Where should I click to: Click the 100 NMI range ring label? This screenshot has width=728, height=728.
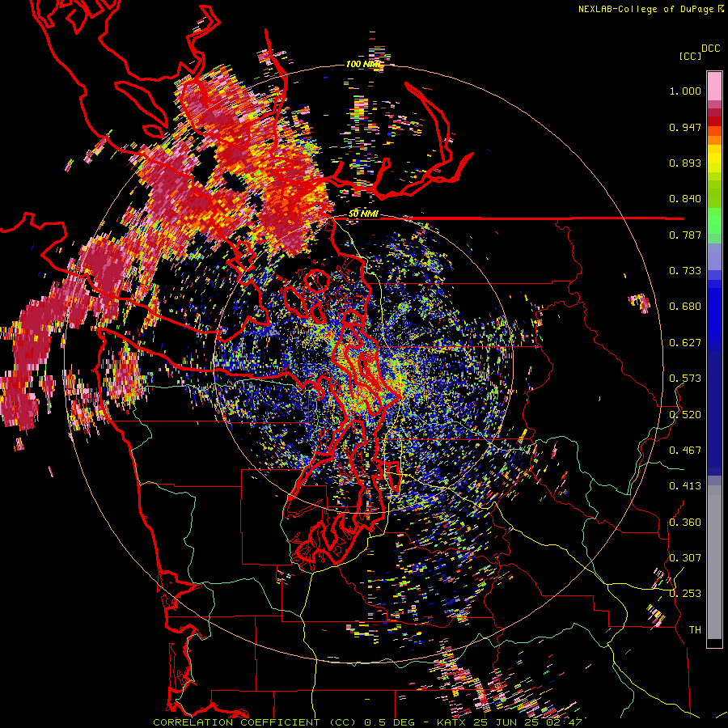[x=363, y=64]
